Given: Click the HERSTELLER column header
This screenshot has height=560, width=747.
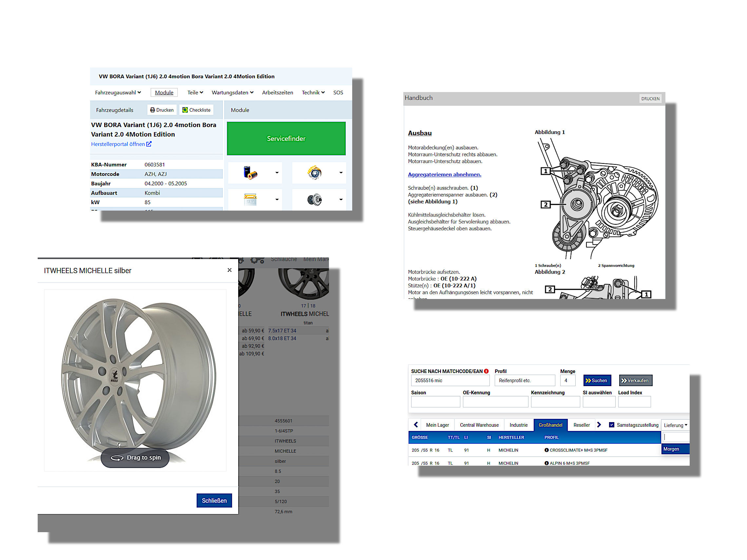Looking at the screenshot, I should [511, 438].
